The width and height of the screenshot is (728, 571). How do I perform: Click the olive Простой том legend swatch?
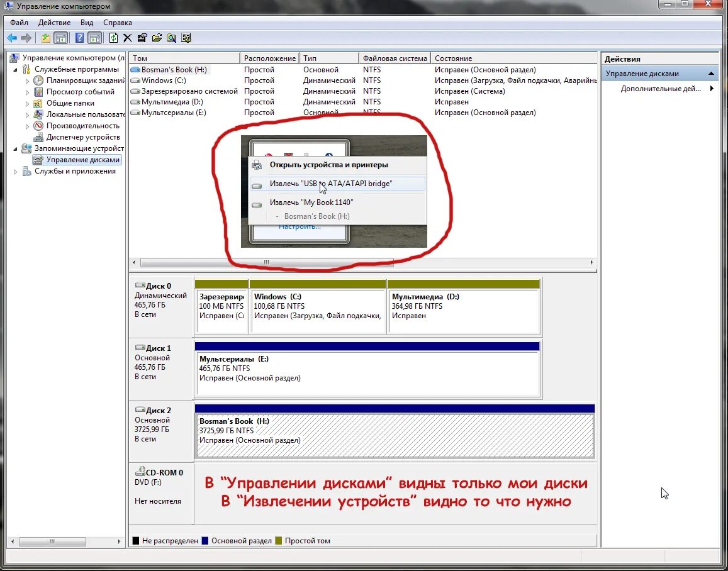(x=279, y=541)
